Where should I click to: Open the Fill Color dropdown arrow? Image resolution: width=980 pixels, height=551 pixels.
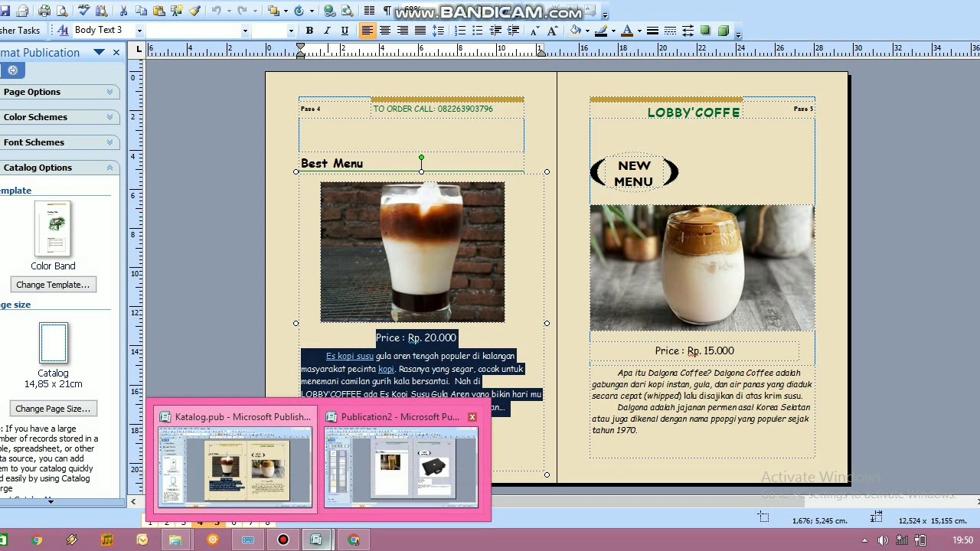pos(586,31)
